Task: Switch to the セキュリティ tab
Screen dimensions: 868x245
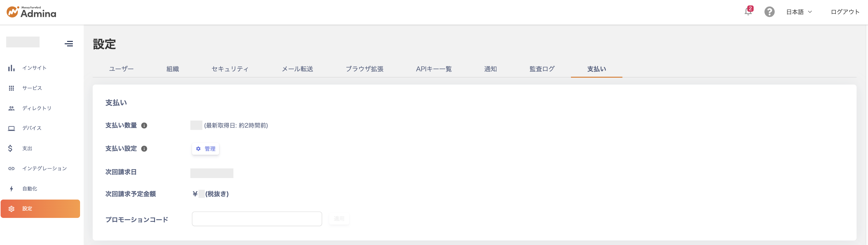Action: point(230,69)
